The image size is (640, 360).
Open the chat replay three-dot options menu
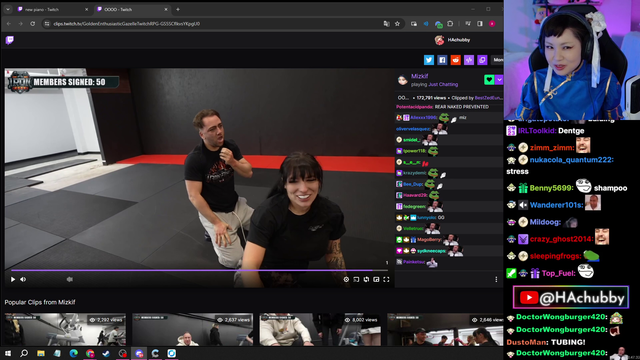point(496,279)
